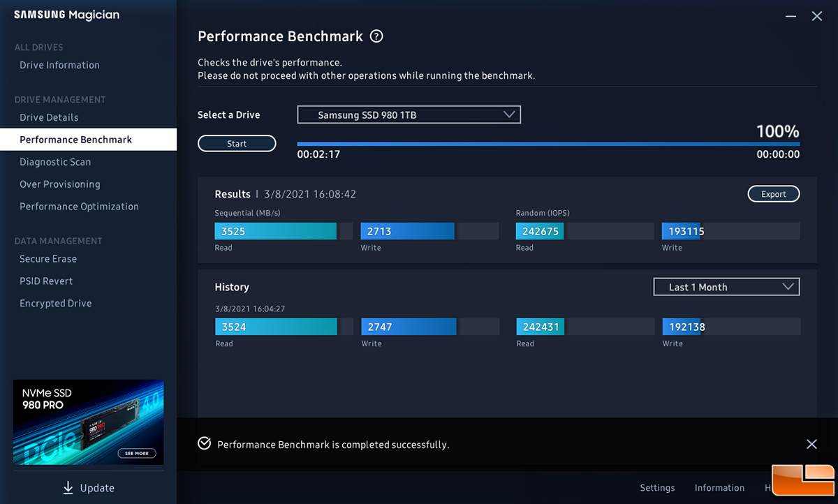Expand the Last 1 Month history filter
Image resolution: width=838 pixels, height=504 pixels.
click(x=726, y=287)
